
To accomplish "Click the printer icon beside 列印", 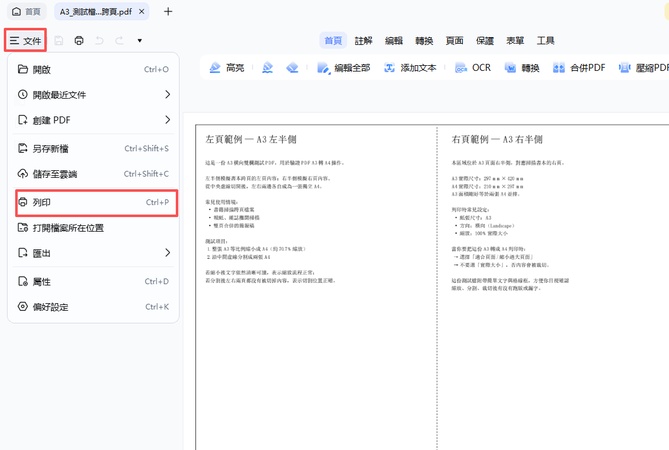I will pos(23,202).
